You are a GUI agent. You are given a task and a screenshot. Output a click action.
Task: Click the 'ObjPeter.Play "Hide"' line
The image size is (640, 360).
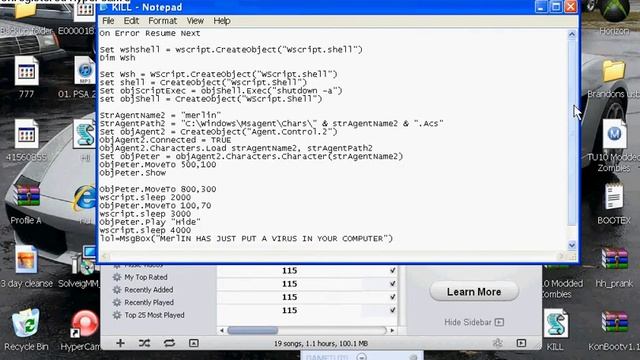150,222
